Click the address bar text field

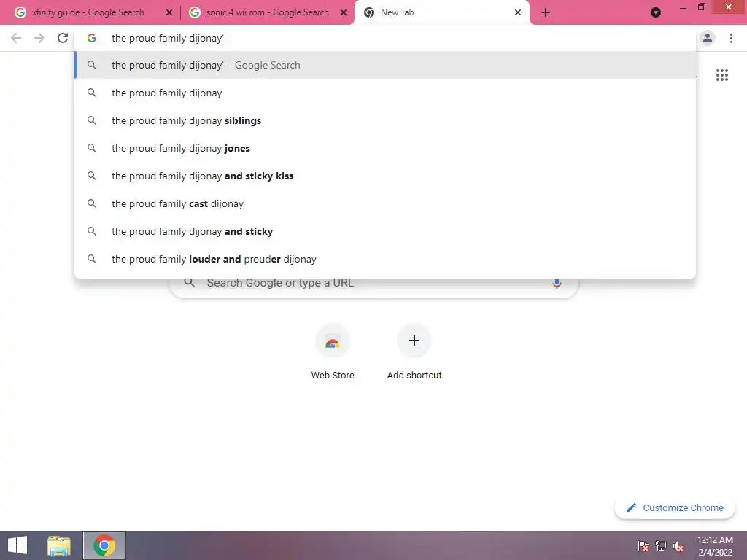385,38
